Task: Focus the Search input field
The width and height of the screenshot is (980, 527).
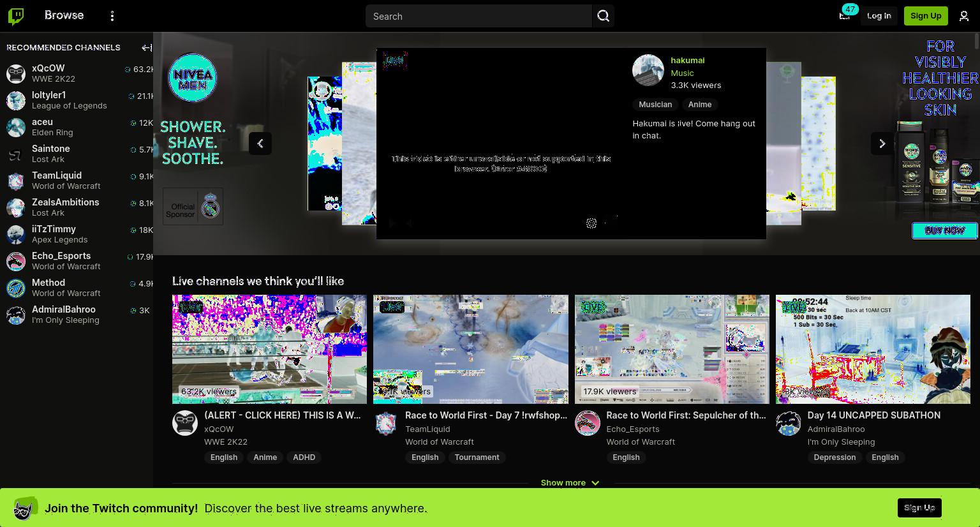Action: pos(479,16)
